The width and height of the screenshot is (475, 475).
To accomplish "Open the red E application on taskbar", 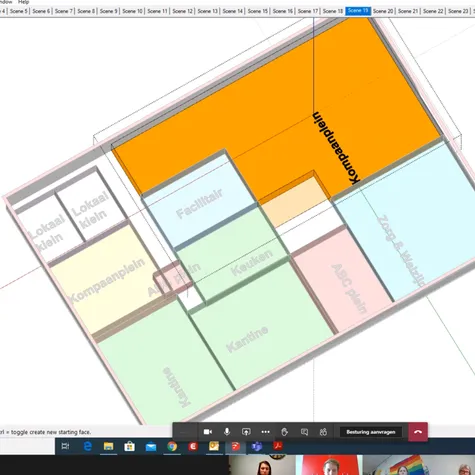I will pos(193,446).
